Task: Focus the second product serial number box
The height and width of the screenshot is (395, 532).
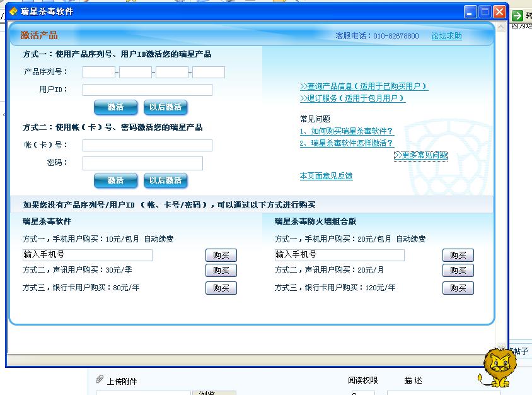Action: coord(136,73)
